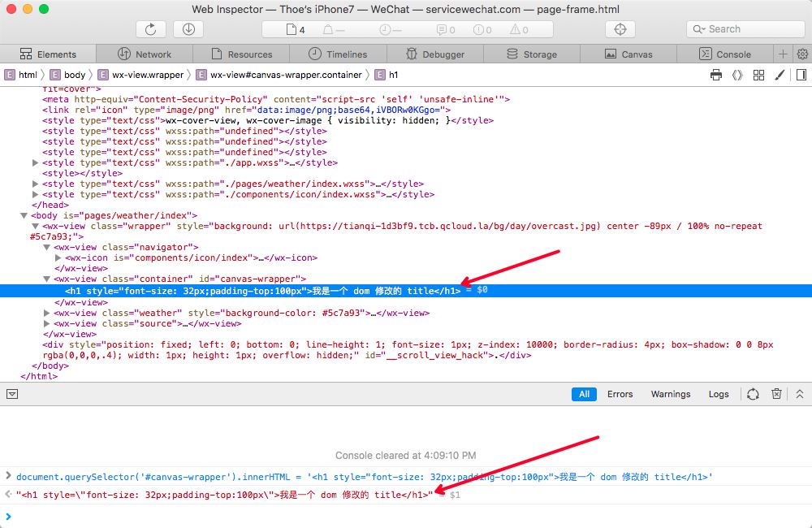Select the __scroll_view_hack div element
The image size is (812, 528).
click(x=408, y=350)
